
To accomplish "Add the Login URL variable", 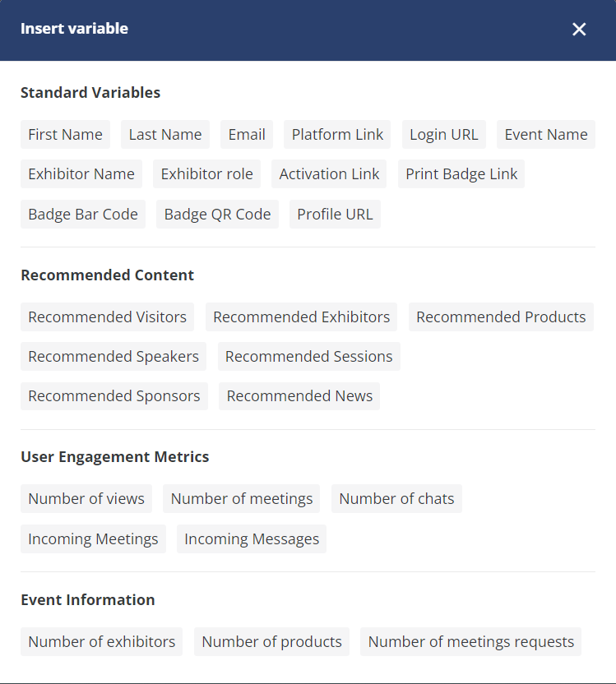I will [443, 135].
